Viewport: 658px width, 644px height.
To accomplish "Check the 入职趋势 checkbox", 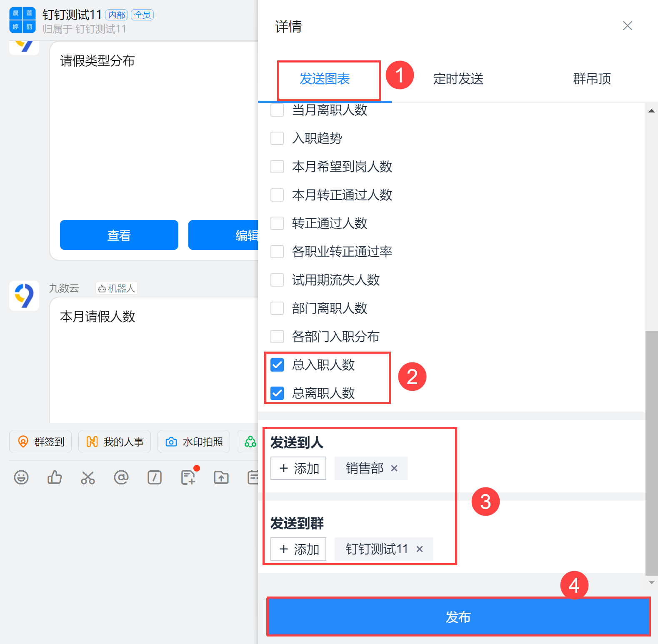I will [x=277, y=138].
